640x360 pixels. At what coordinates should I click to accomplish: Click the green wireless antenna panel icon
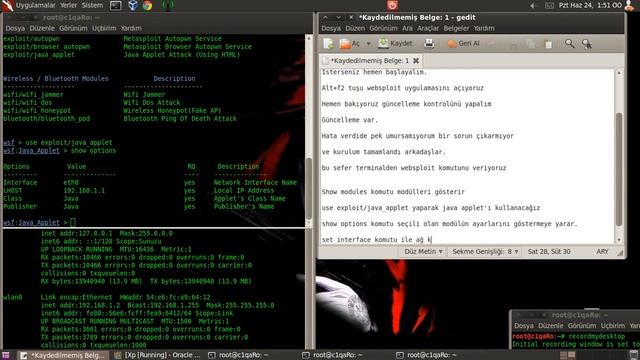168,5
